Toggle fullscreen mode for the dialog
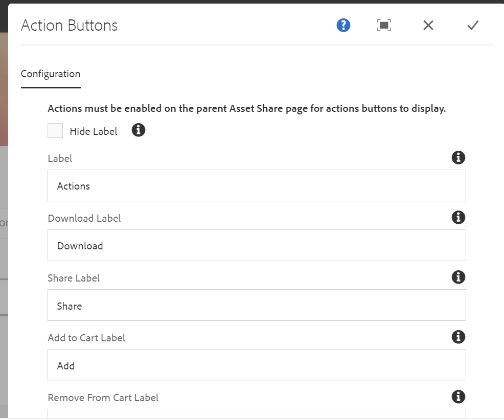 tap(384, 26)
